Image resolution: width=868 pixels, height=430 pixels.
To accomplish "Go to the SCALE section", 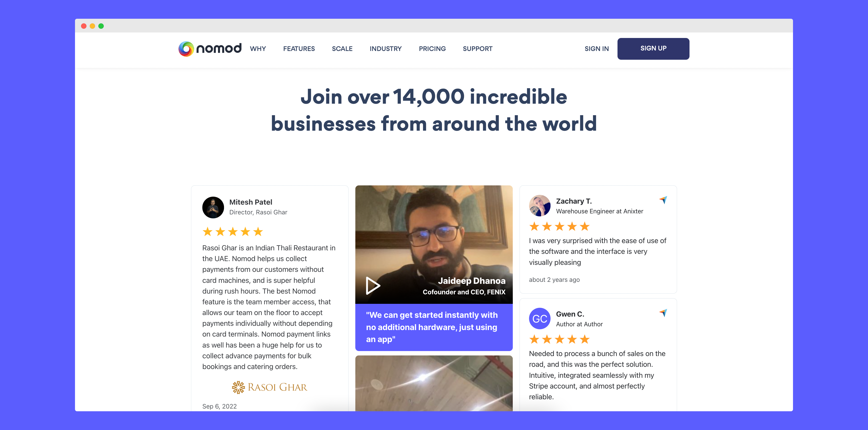I will click(x=342, y=49).
